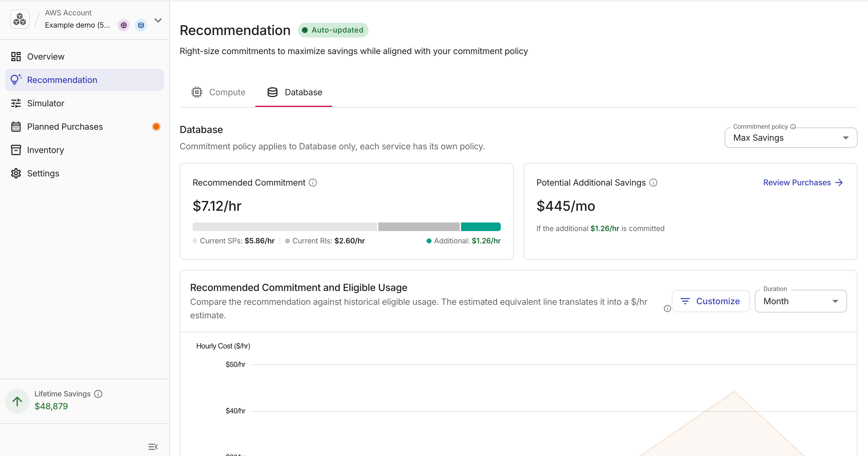
Task: Click the teal Additional segment of commitment bar
Action: pos(480,226)
